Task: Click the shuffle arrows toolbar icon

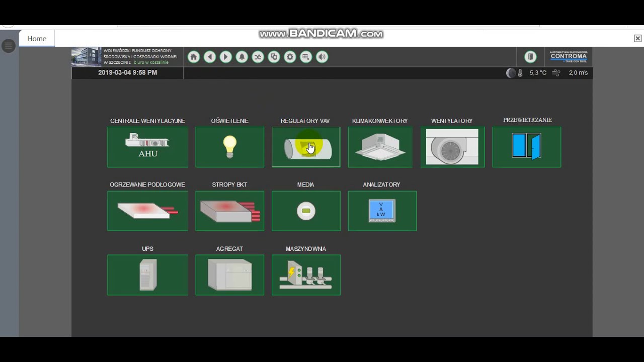Action: click(x=258, y=57)
